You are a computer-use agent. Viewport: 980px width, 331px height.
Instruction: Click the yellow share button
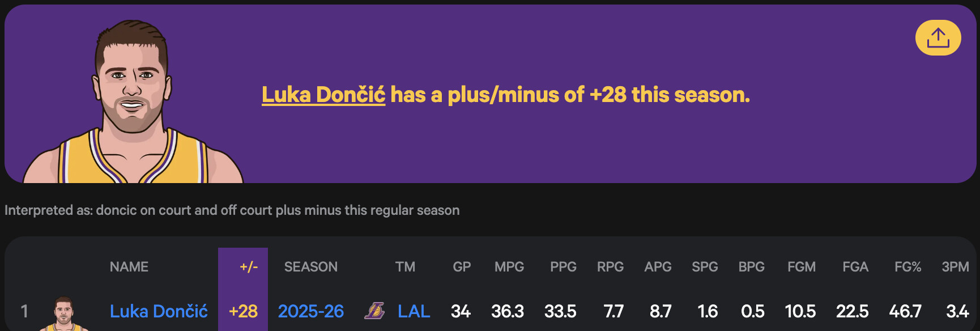click(x=938, y=38)
